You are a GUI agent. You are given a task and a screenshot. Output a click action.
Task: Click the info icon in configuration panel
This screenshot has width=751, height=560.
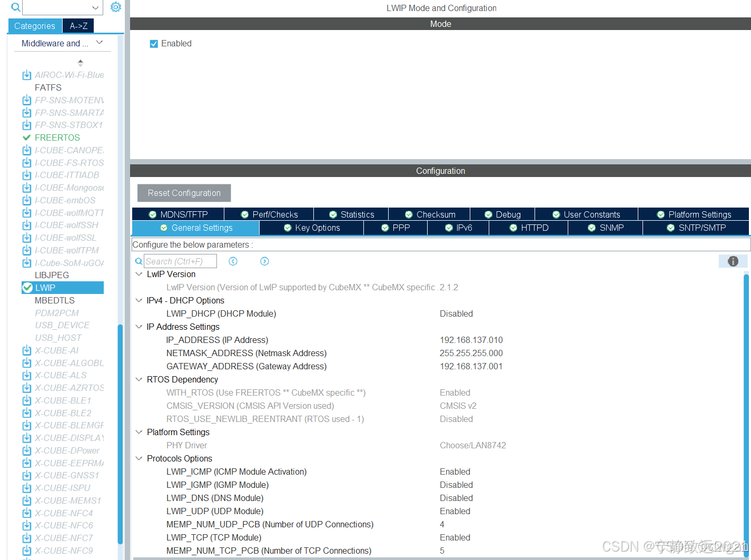point(733,261)
